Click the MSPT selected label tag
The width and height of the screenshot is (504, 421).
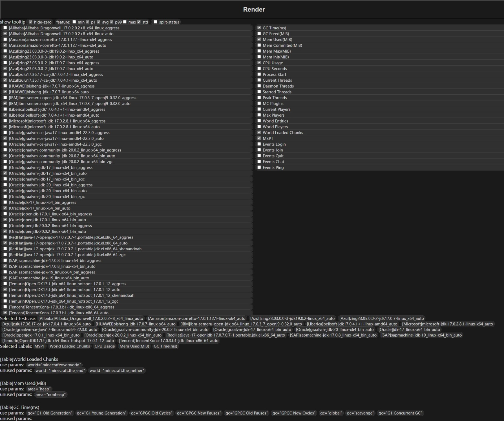pyautogui.click(x=40, y=346)
